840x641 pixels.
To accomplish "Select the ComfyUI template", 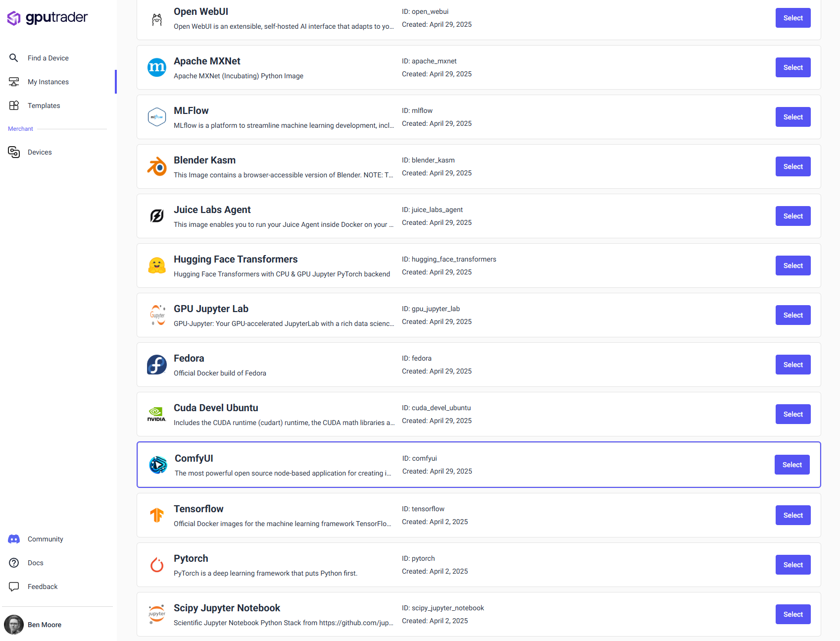I will click(x=792, y=465).
